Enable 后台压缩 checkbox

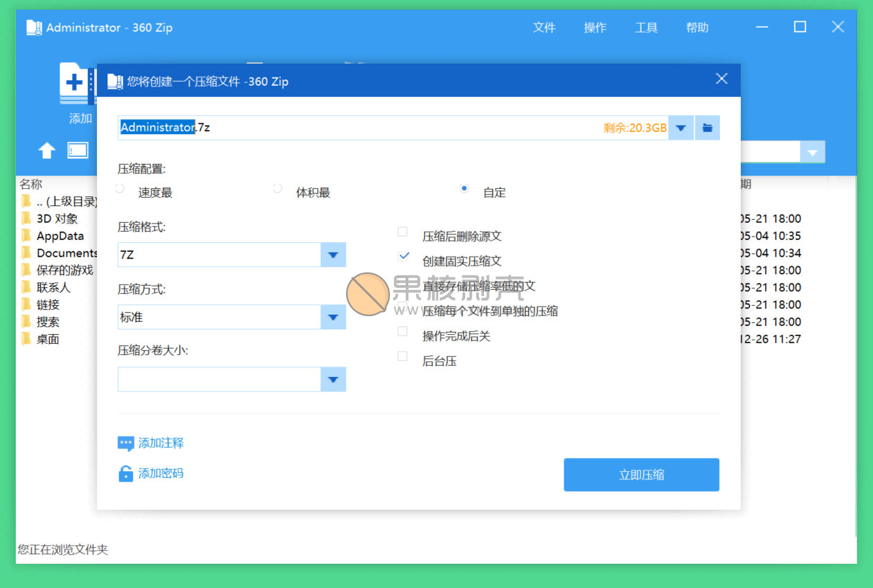coord(402,356)
